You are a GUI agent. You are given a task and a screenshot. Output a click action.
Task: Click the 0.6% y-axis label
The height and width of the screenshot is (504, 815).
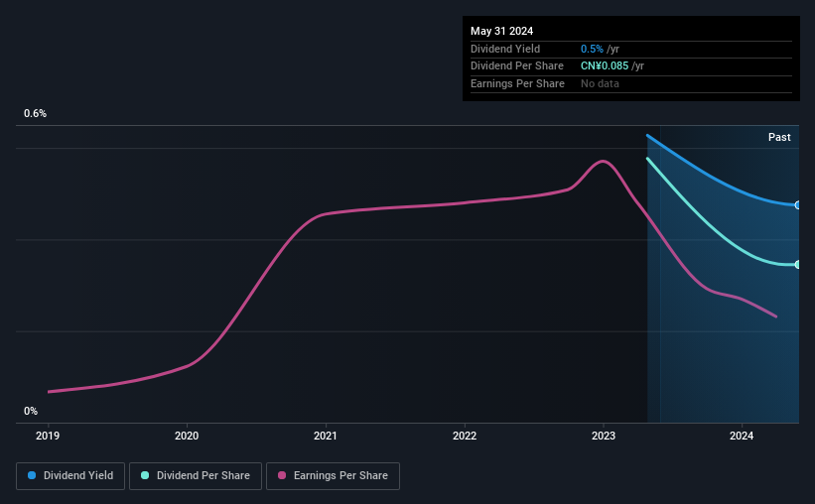coord(35,113)
